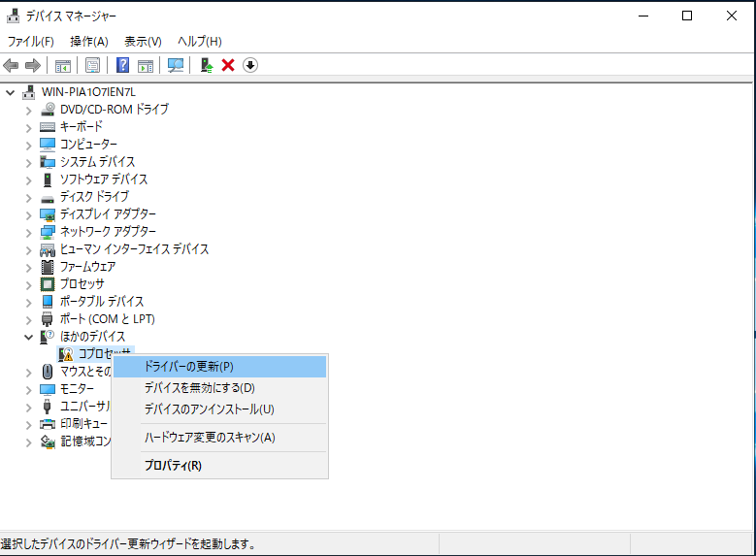Viewport: 756px width, 556px height.
Task: Select the ポータブル デバイス label
Action: (x=102, y=302)
